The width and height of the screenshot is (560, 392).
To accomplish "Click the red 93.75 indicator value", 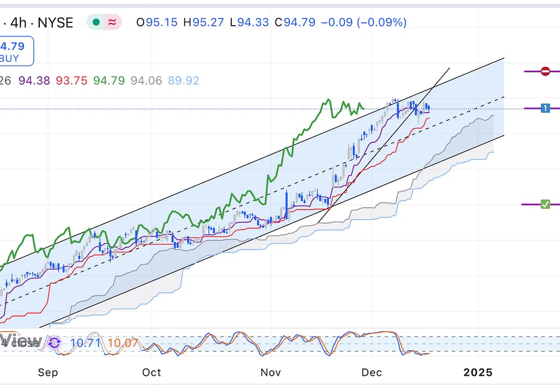I will pyautogui.click(x=71, y=81).
